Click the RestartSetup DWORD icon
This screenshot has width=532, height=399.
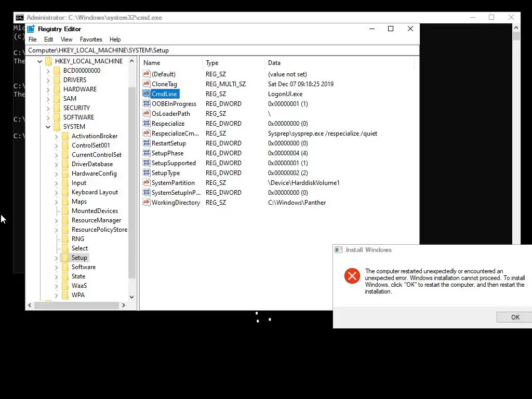coord(146,142)
